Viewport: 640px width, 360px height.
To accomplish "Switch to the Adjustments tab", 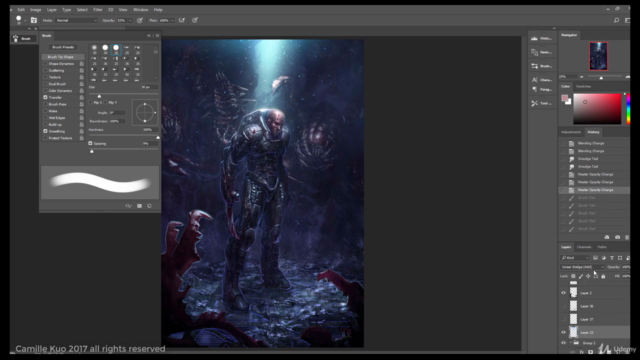I will (571, 132).
